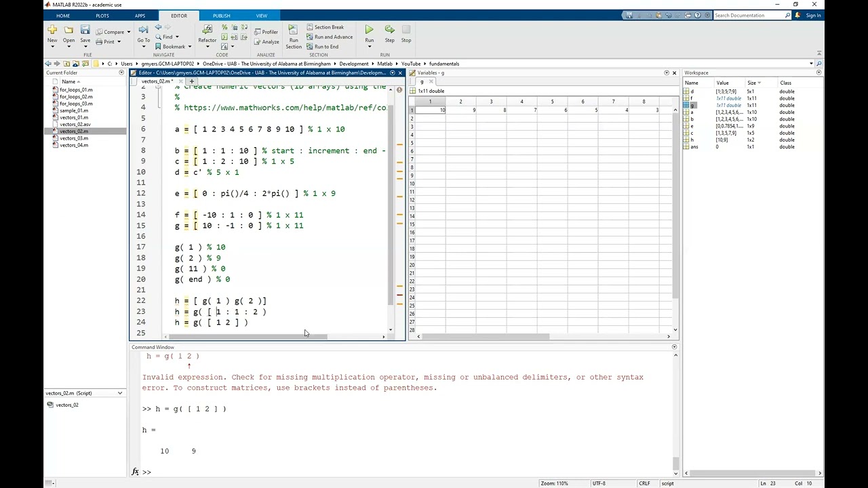Switch to the PLOTS tab

click(102, 16)
